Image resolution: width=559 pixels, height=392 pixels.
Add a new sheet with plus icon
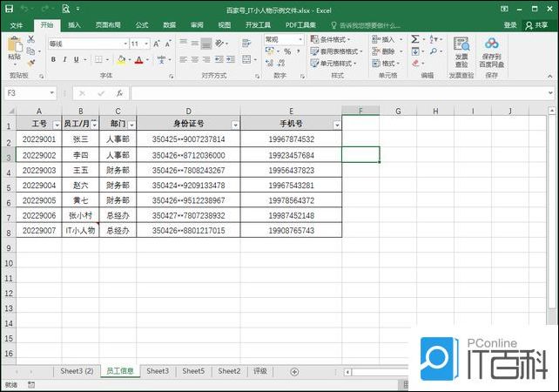(294, 372)
